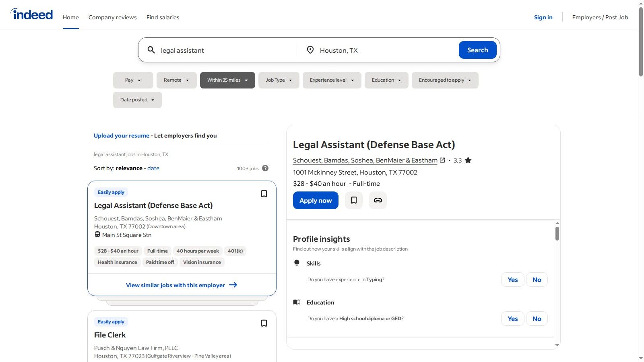Click inside the legal assistant search field

coord(221,50)
